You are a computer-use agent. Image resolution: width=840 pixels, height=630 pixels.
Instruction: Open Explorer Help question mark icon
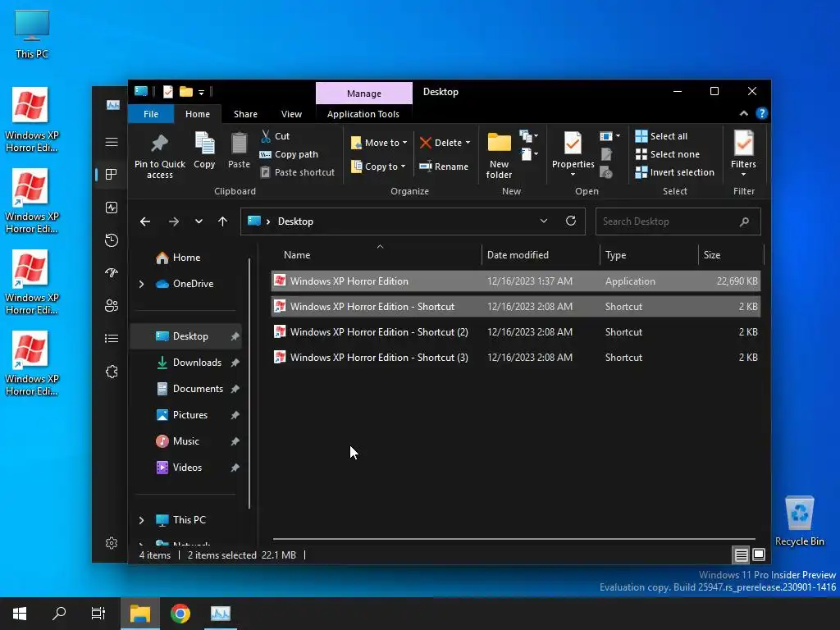(x=761, y=113)
